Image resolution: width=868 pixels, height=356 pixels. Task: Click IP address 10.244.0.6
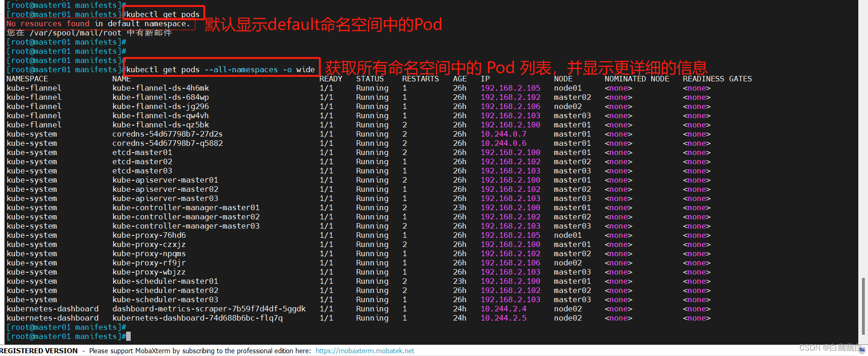(503, 143)
